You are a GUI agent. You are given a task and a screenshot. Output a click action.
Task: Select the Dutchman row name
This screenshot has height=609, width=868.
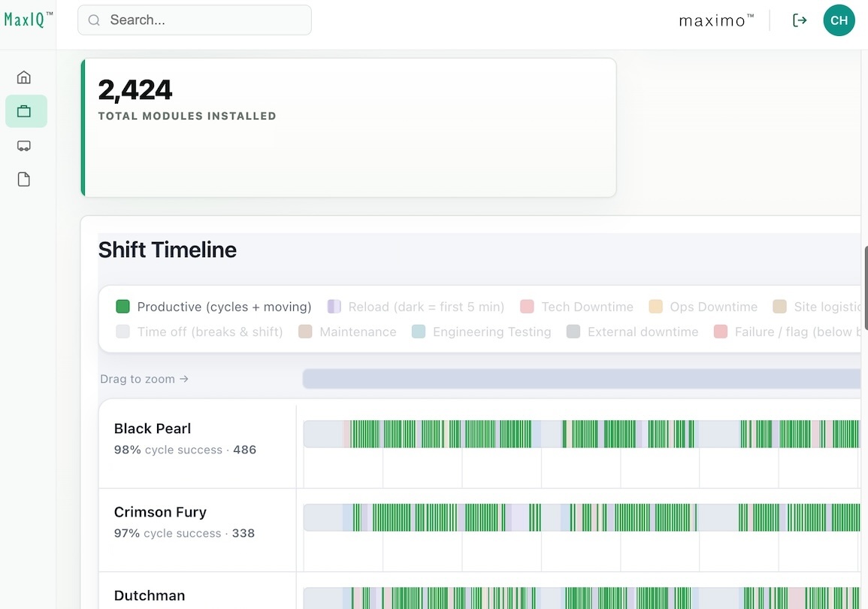point(150,595)
